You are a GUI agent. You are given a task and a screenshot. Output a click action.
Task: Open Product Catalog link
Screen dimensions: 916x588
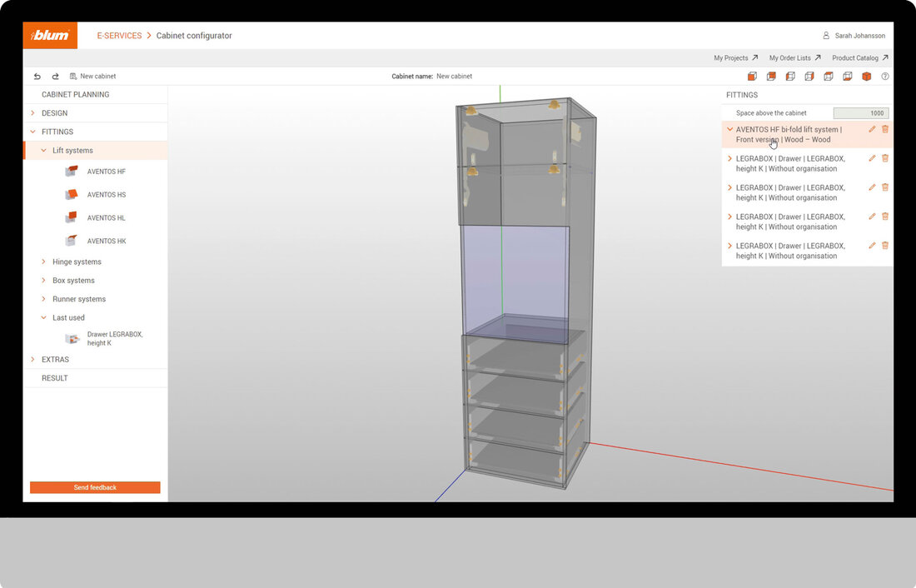click(860, 57)
